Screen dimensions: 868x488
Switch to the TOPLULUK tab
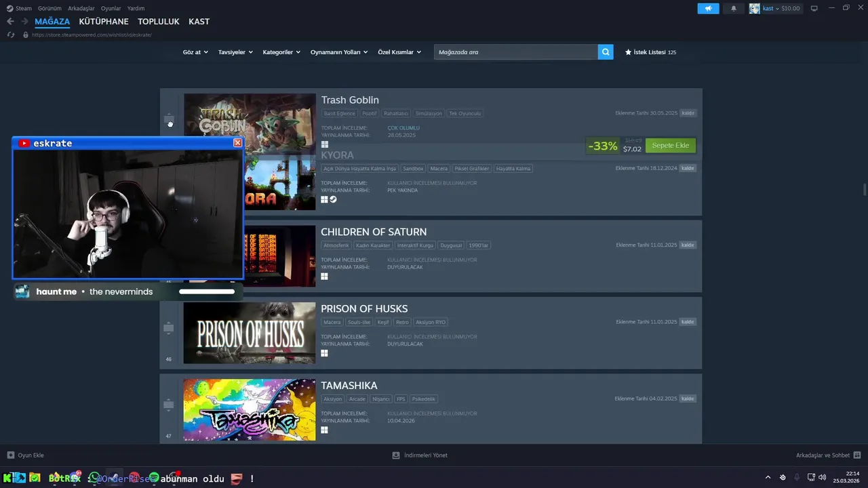pos(159,22)
